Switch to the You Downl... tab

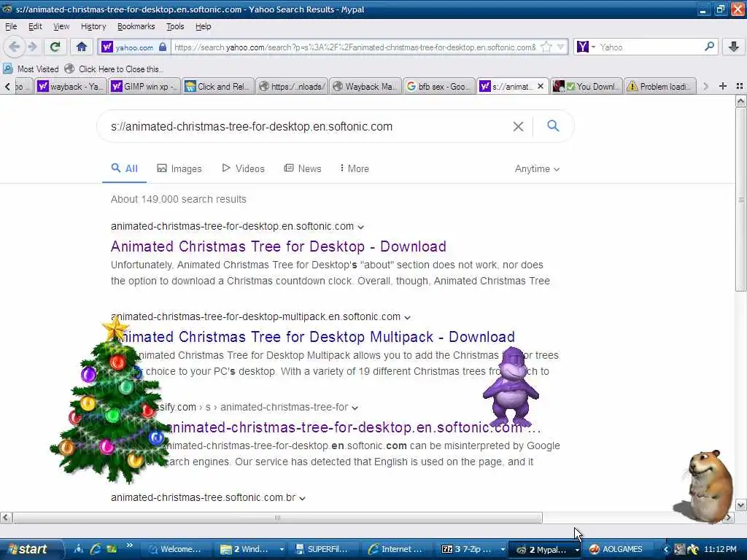[x=586, y=86]
